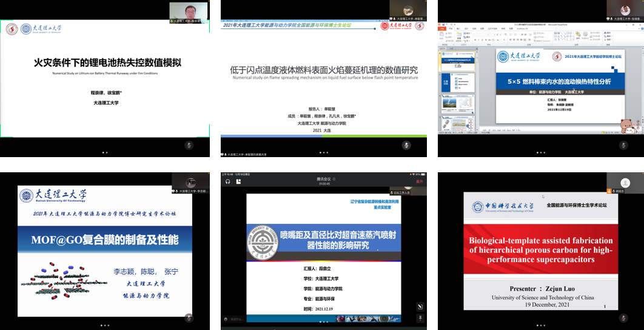Click Paste icon in PowerPoint ribbon
The image size is (644, 330).
click(441, 35)
